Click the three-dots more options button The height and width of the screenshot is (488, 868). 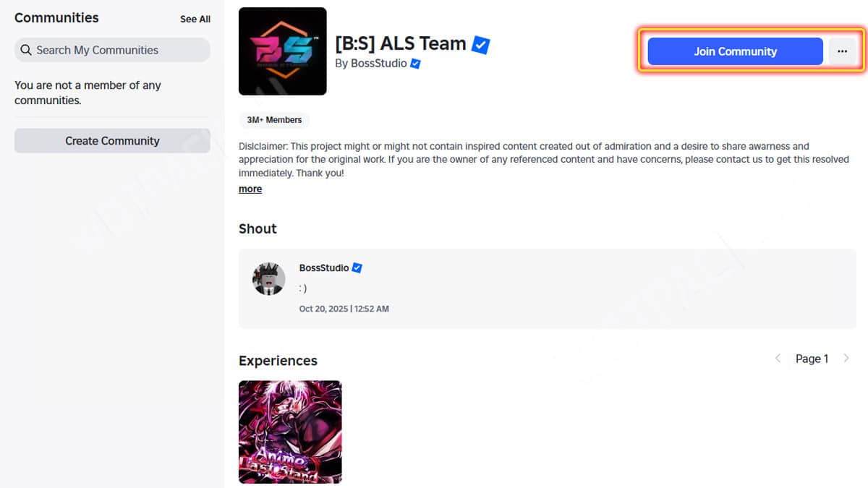tap(842, 51)
